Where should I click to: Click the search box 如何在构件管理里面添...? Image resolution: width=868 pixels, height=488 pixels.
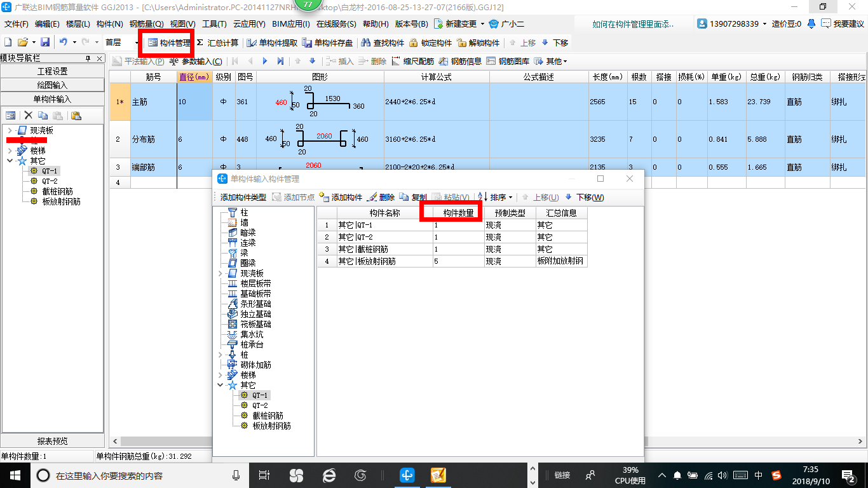(x=634, y=24)
